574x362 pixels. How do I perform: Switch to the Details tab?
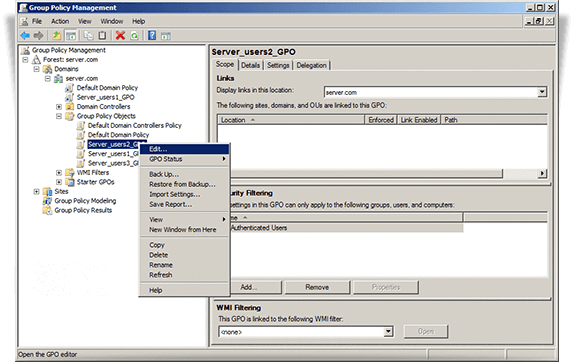tap(251, 65)
